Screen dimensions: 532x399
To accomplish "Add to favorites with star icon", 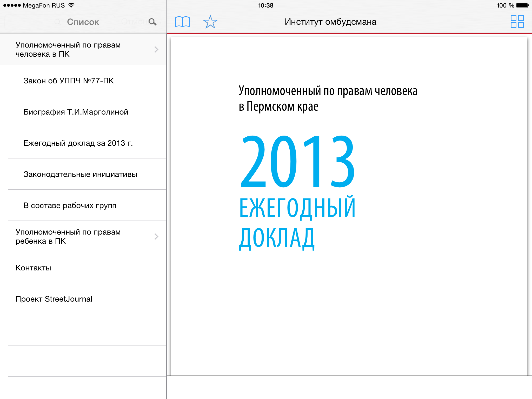I will click(210, 22).
